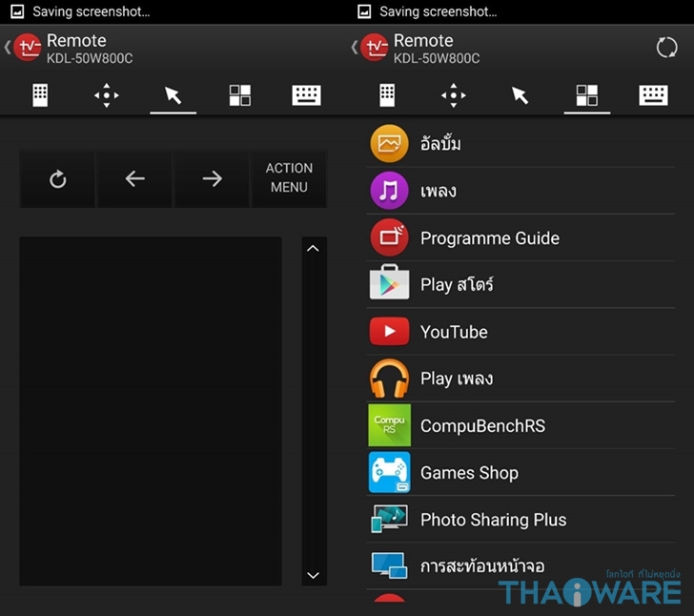Tap the reload button on touchpad screen

pos(57,179)
